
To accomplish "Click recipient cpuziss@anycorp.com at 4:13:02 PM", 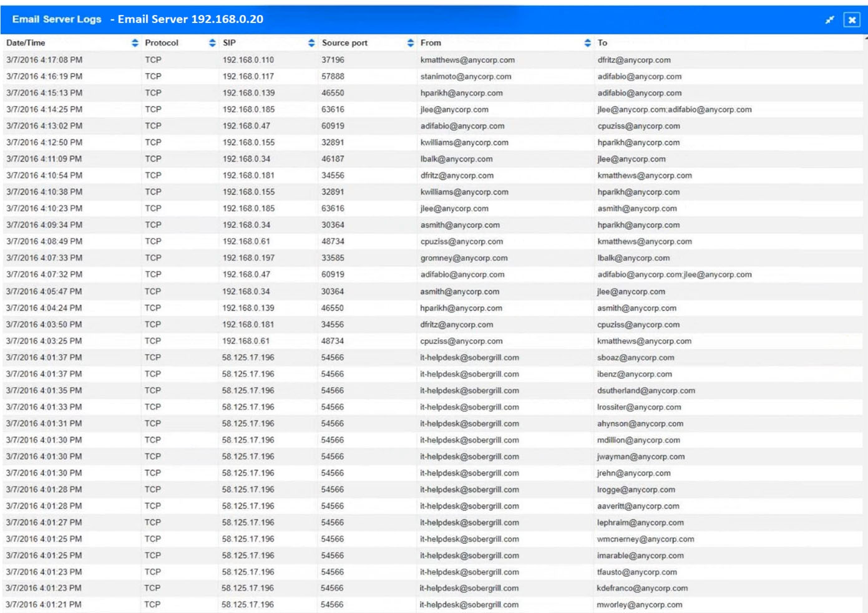I will [638, 126].
